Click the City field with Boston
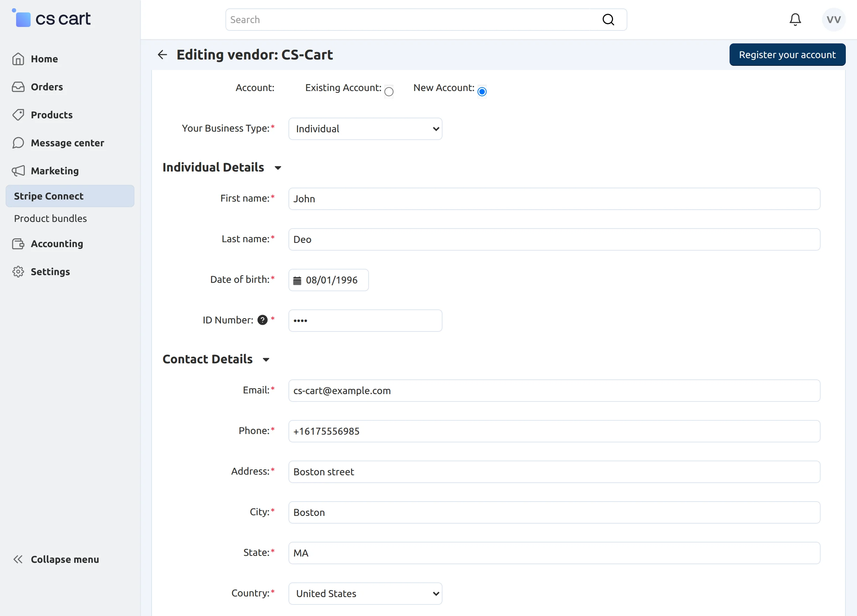857x616 pixels. pos(554,512)
